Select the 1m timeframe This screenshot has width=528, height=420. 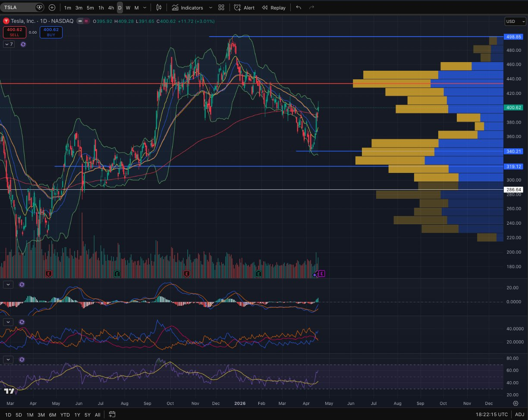point(68,8)
